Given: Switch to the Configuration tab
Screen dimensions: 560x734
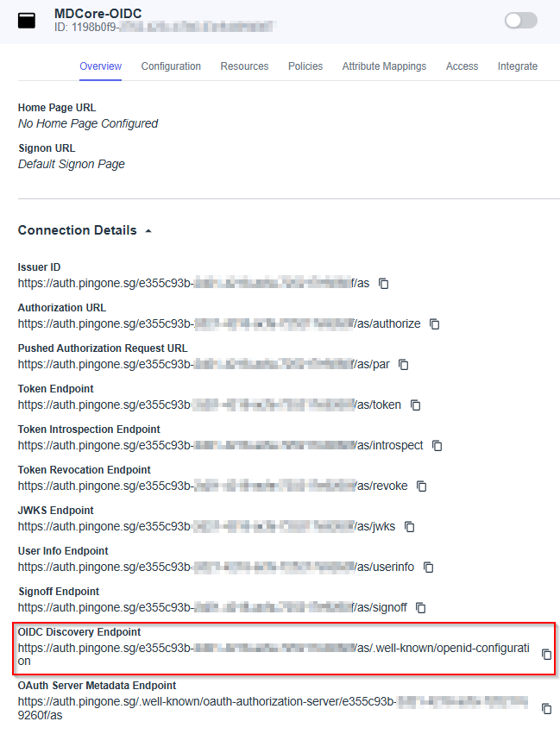Looking at the screenshot, I should (x=171, y=66).
